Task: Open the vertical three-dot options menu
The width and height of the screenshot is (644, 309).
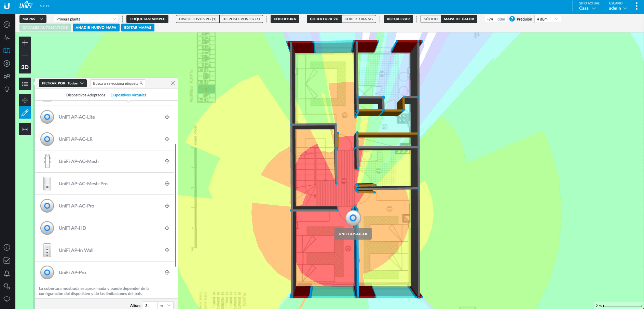Action: point(636,6)
